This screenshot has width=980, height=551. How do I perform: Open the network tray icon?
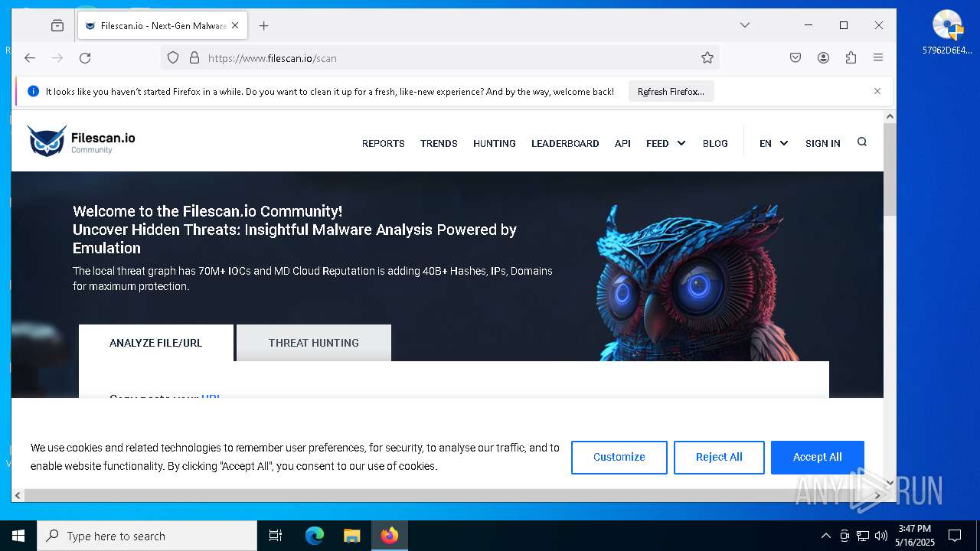tap(863, 536)
